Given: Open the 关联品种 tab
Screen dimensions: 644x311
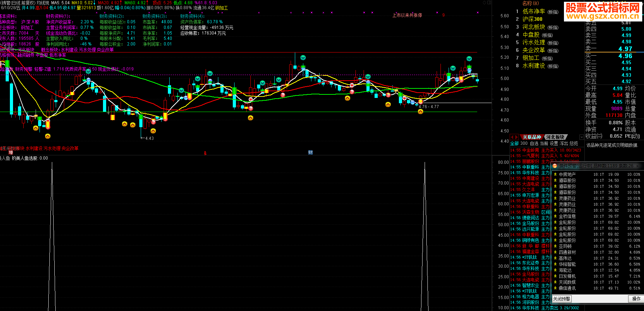Looking at the screenshot, I should 531,137.
